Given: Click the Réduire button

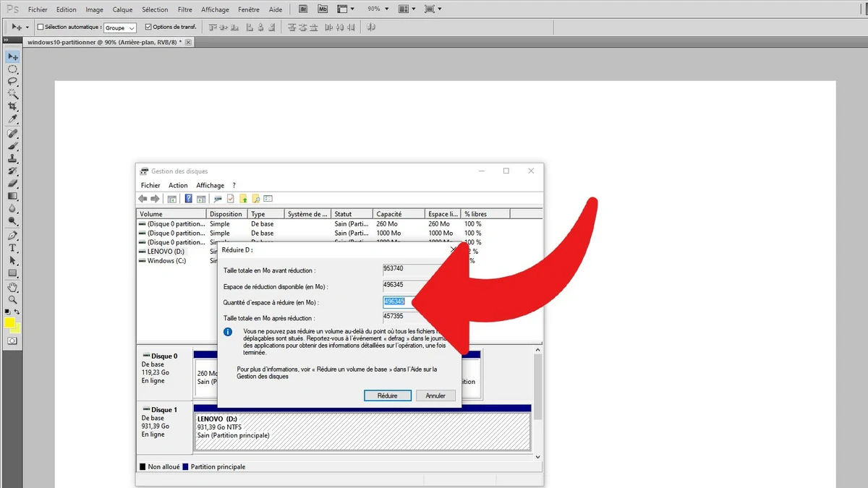Looking at the screenshot, I should [x=387, y=395].
